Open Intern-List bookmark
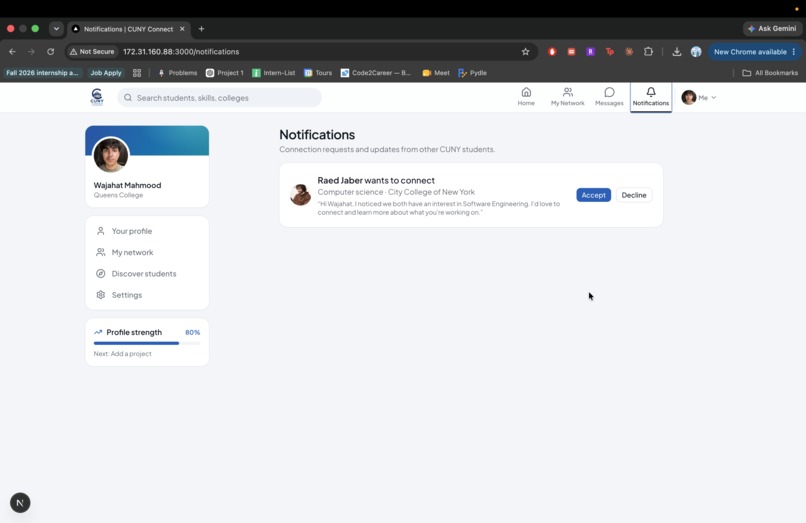Image resolution: width=806 pixels, height=523 pixels. click(273, 73)
